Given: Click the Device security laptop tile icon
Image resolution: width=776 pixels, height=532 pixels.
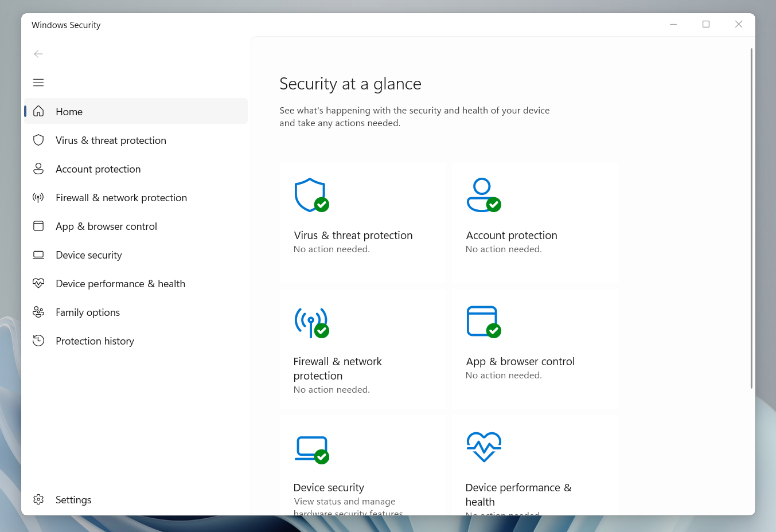Looking at the screenshot, I should click(311, 449).
